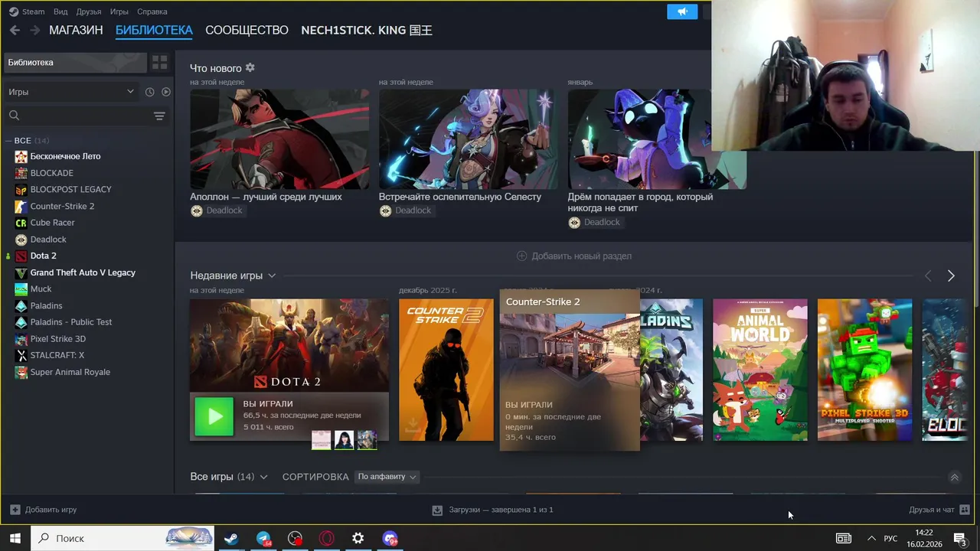Open Селеста news card thumbnail
The image size is (980, 551).
tap(468, 139)
